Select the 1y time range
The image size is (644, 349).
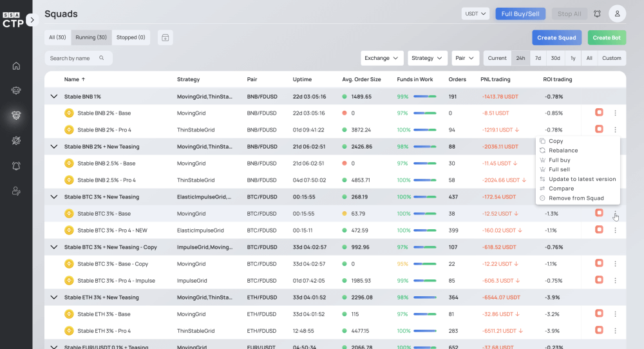point(573,58)
